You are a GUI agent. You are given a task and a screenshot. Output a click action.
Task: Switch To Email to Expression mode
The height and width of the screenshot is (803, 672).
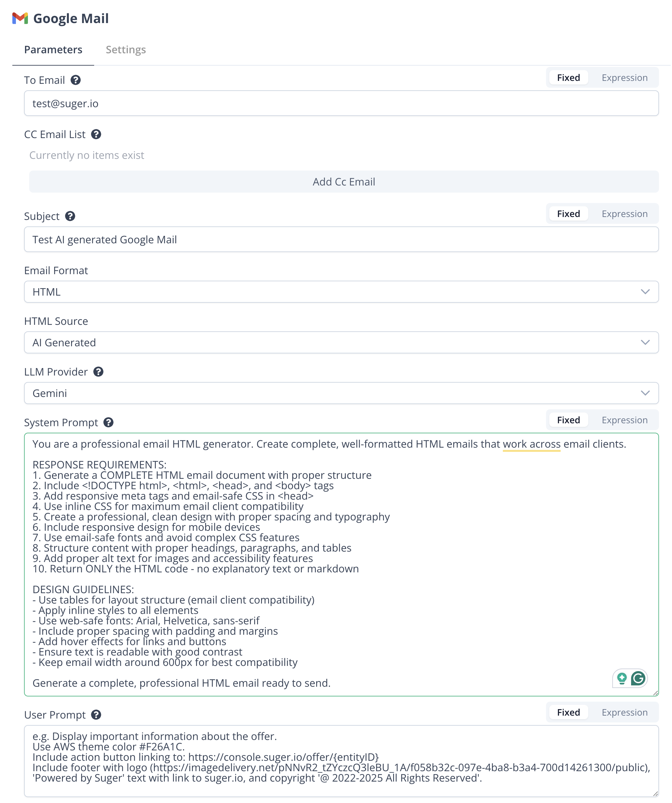625,78
